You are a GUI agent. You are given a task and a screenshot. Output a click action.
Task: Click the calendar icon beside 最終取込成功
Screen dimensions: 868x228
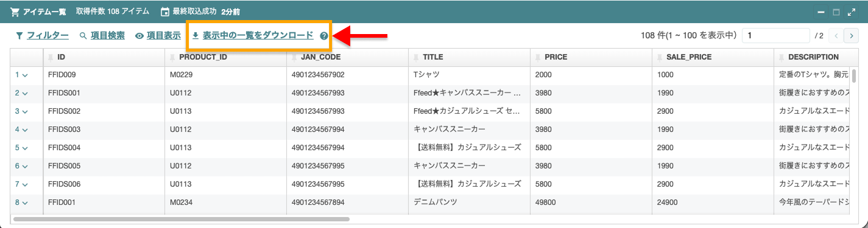point(164,12)
